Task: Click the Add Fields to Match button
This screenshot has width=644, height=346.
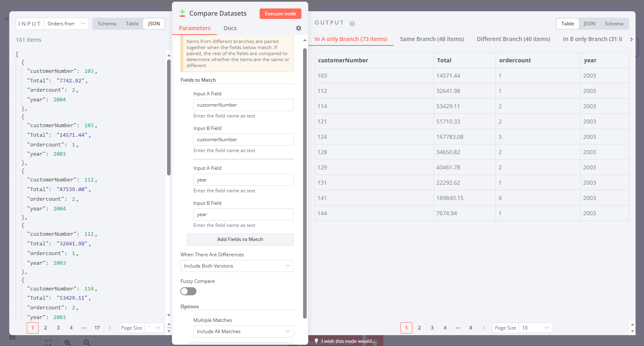Action: [x=240, y=239]
